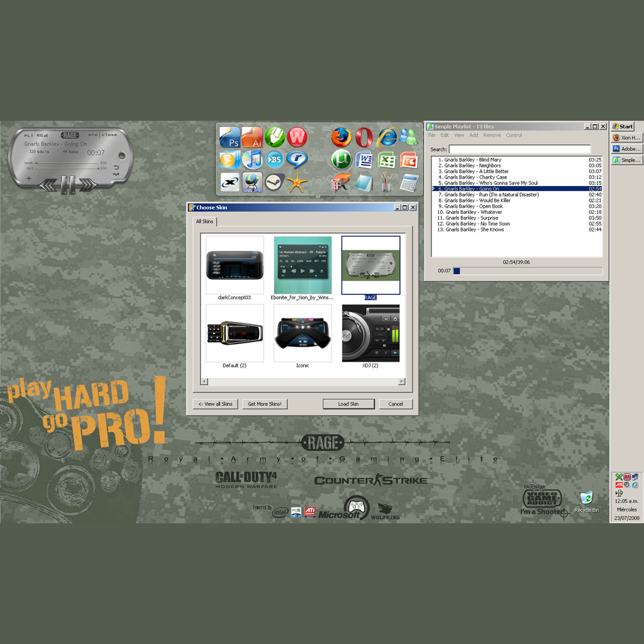This screenshot has width=644, height=644.
Task: Open the Add menu in Simple Playlist
Action: click(474, 135)
